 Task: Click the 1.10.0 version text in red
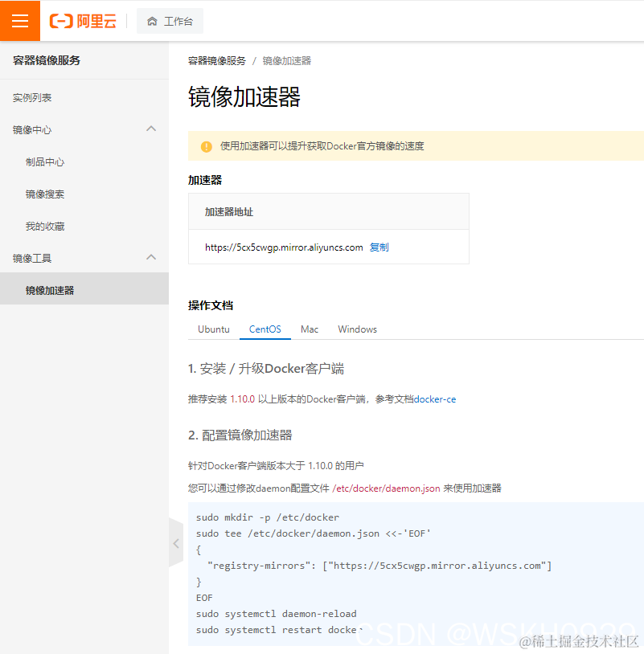pyautogui.click(x=243, y=399)
